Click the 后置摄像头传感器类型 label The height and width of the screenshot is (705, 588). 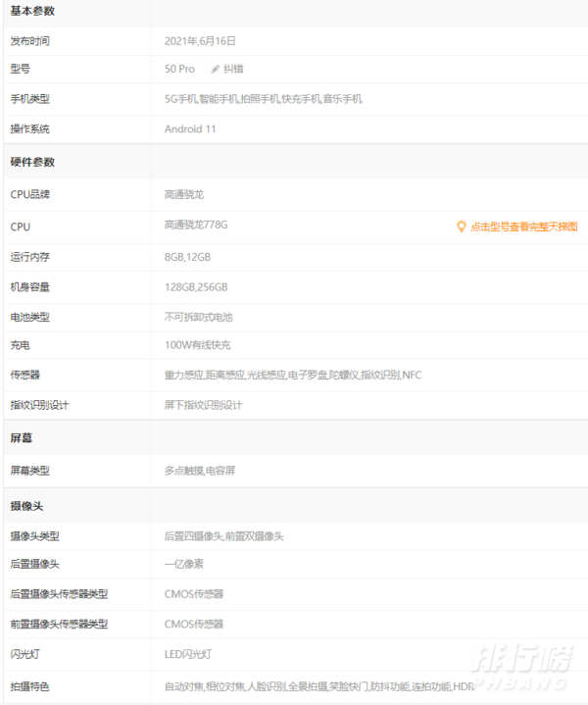click(59, 594)
